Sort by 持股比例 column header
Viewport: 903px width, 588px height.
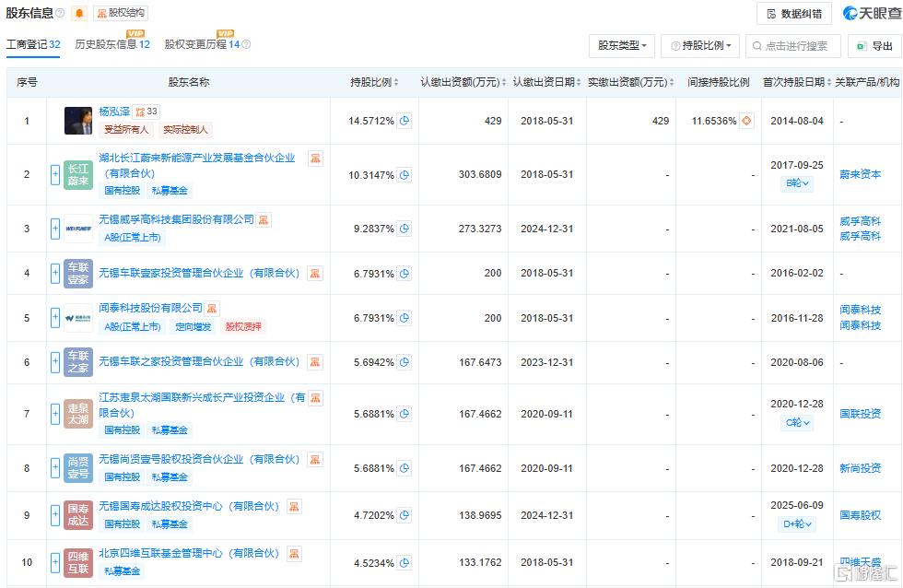(374, 82)
